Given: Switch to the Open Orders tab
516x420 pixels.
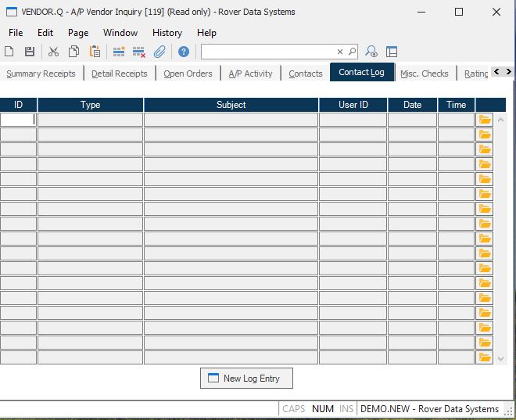Looking at the screenshot, I should (x=188, y=74).
